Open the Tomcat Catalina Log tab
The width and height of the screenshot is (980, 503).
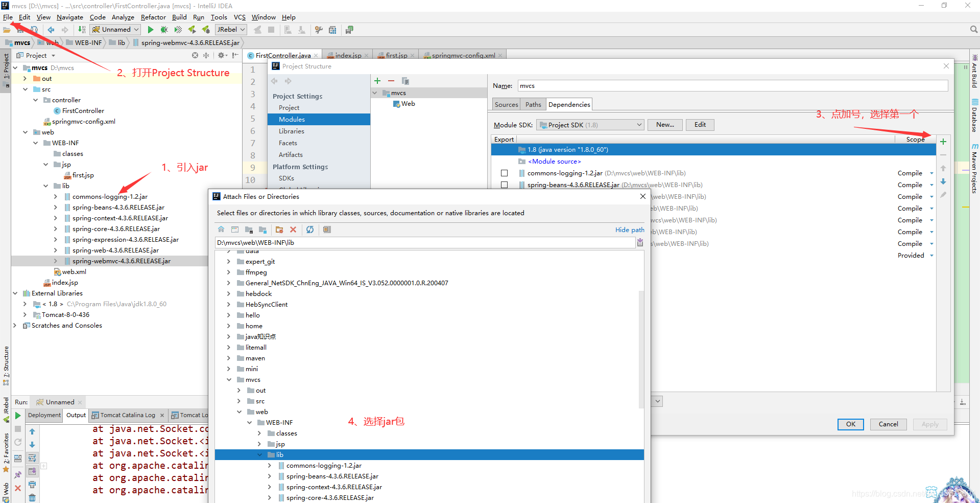(x=128, y=415)
